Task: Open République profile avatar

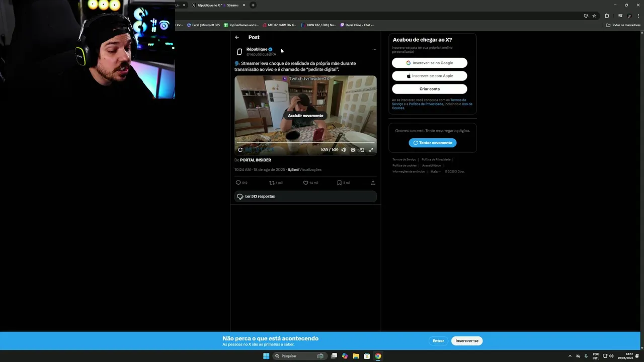Action: pos(239,52)
